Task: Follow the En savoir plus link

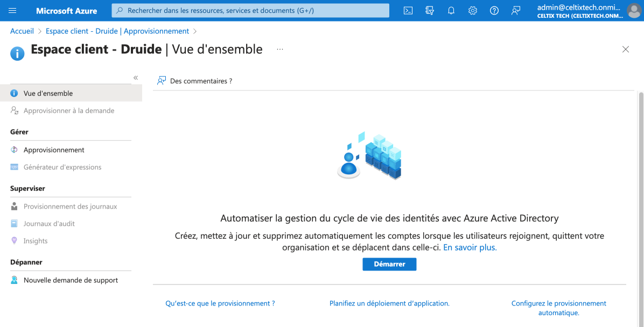Action: click(x=470, y=248)
